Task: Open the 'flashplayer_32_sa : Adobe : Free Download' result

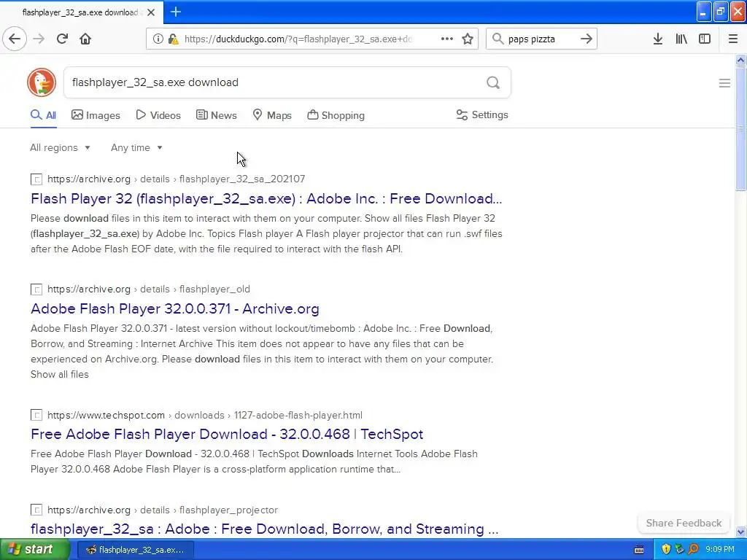Action: point(264,529)
